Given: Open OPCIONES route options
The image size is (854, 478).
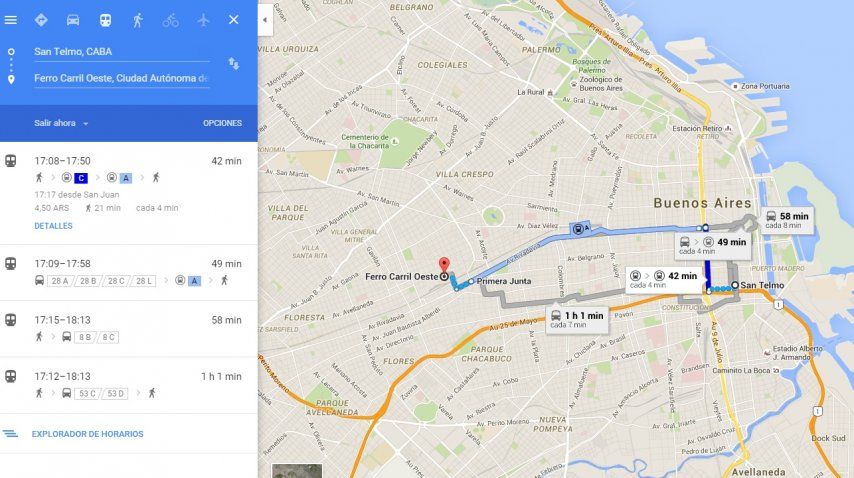Looking at the screenshot, I should [x=222, y=123].
